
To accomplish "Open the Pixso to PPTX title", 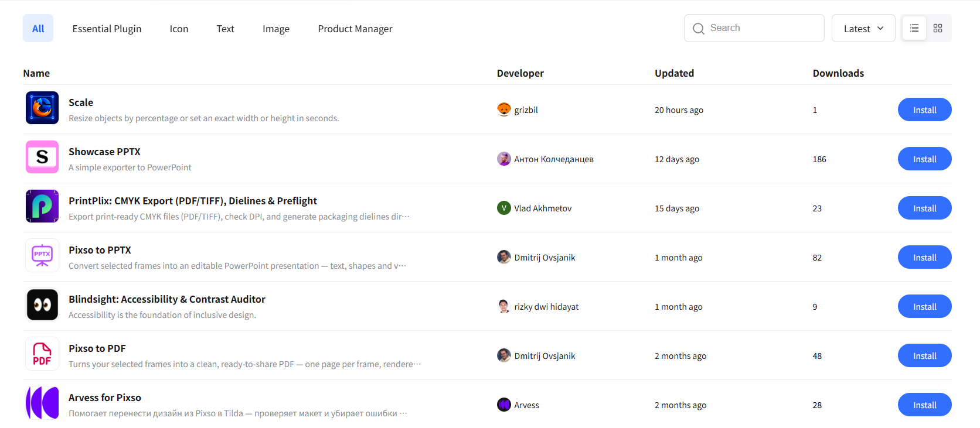I will pyautogui.click(x=100, y=250).
